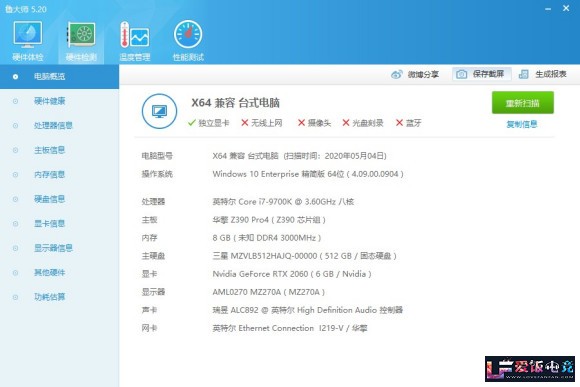This screenshot has height=387, width=580.
Task: Click the 微博分享 label
Action: (423, 74)
